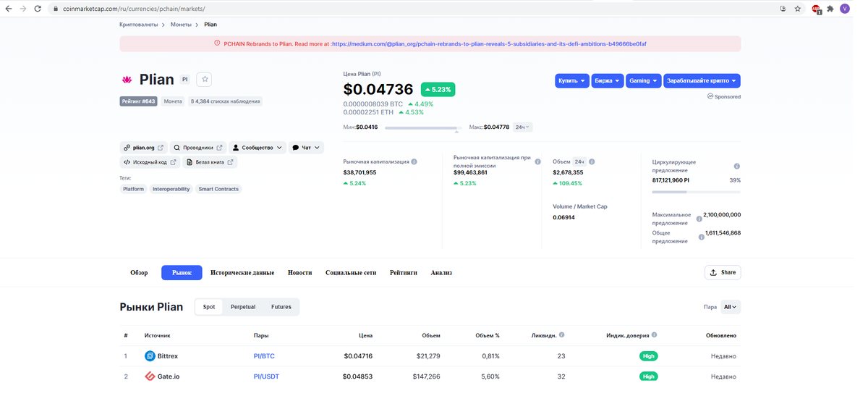Click the min-max price range slider
The height and width of the screenshot is (396, 868).
coord(423,128)
